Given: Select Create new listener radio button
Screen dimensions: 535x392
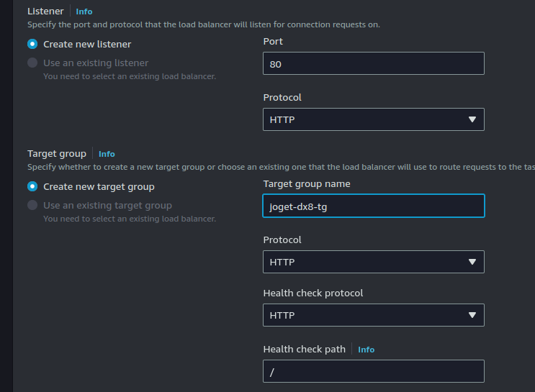Looking at the screenshot, I should 32,44.
